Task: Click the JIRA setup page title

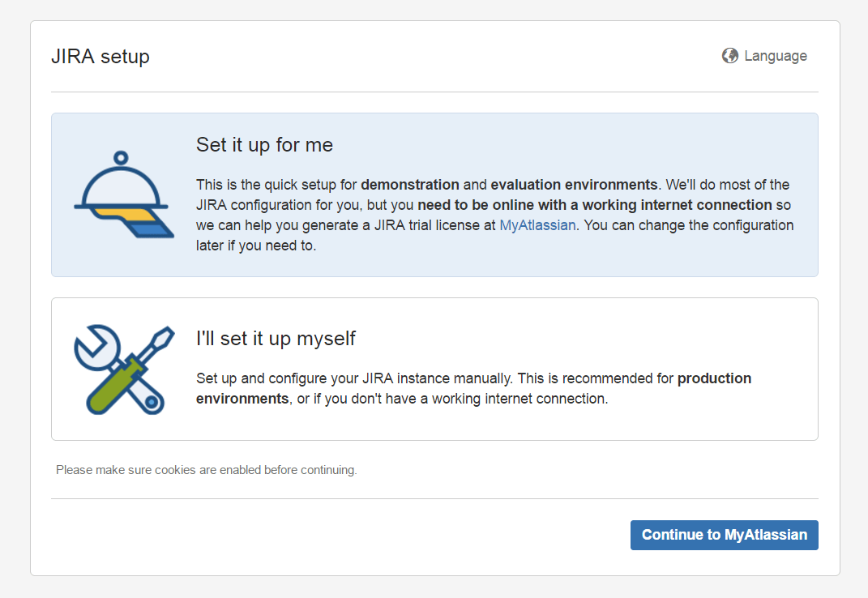Action: (x=100, y=57)
